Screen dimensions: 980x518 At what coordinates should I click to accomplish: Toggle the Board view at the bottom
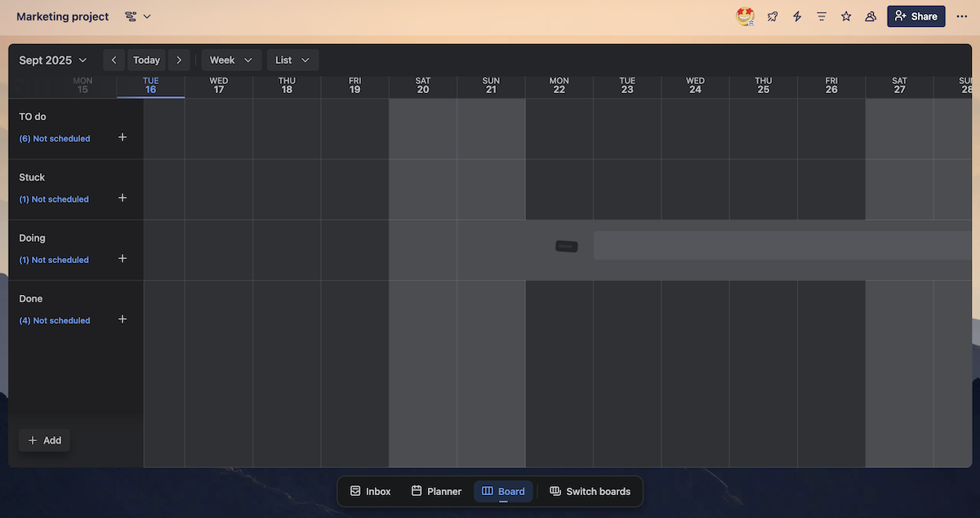click(503, 491)
